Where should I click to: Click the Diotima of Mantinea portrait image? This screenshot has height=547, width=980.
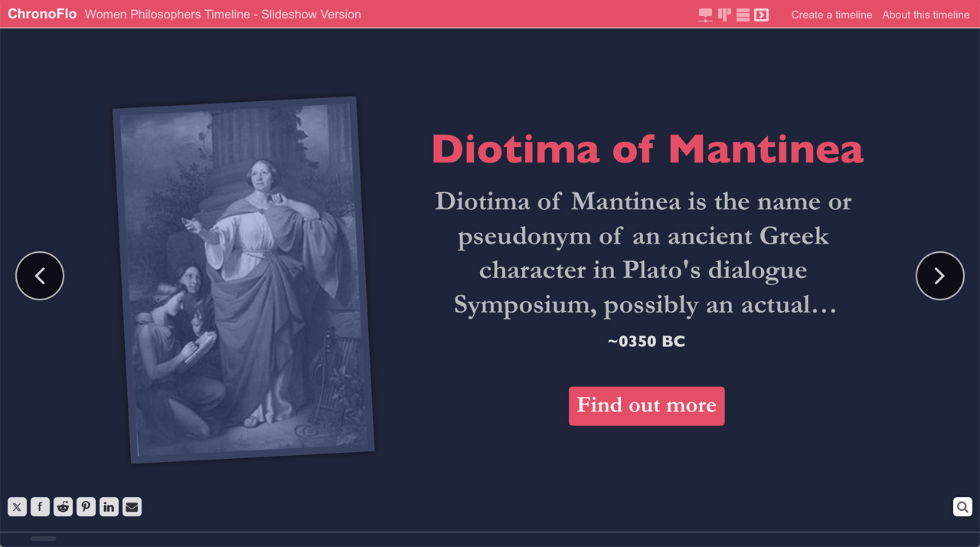[243, 280]
